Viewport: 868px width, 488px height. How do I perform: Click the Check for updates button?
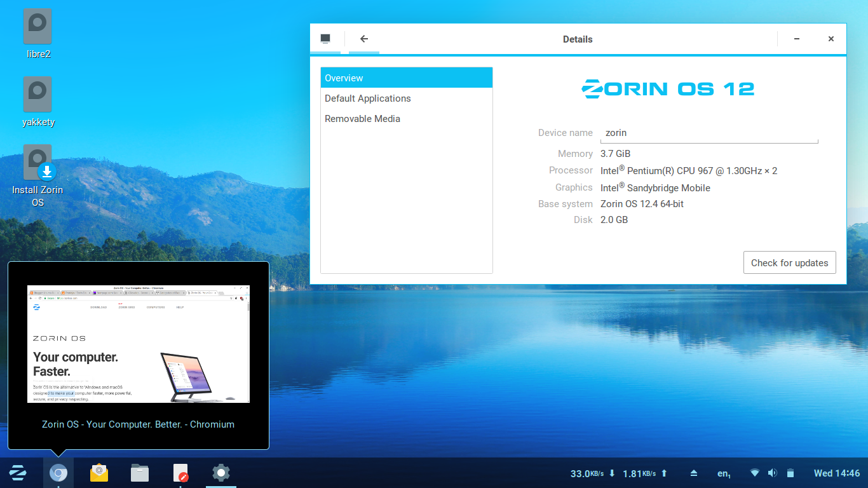(790, 262)
